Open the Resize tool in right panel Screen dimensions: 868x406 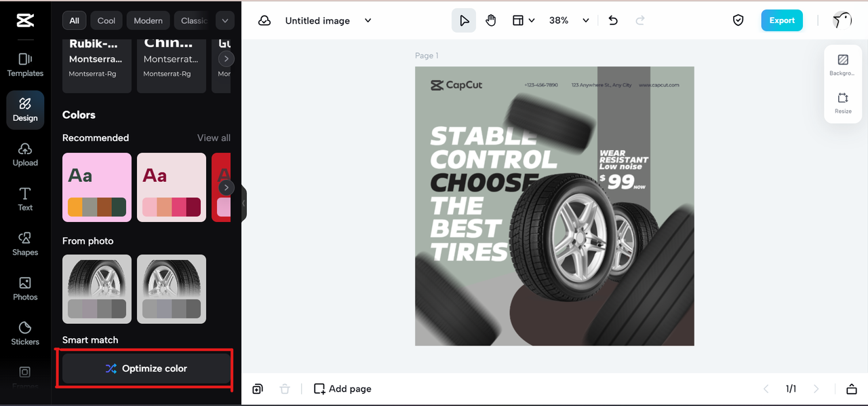[x=843, y=103]
